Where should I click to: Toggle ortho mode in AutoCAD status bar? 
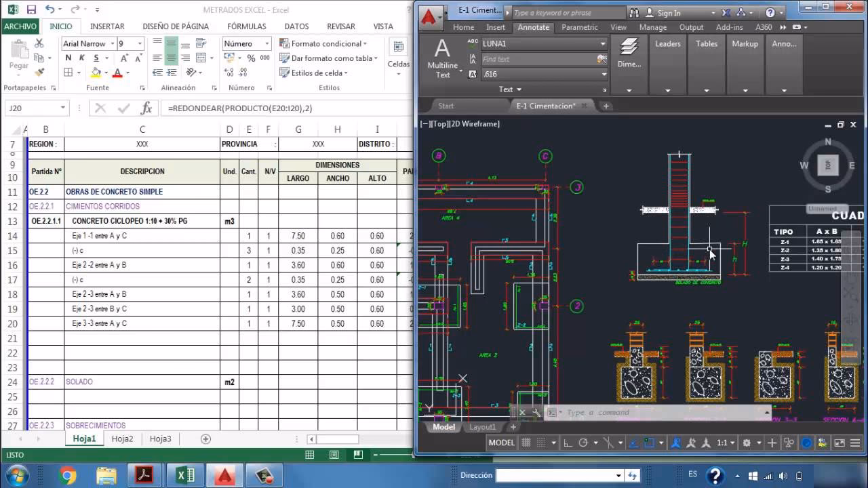[568, 443]
